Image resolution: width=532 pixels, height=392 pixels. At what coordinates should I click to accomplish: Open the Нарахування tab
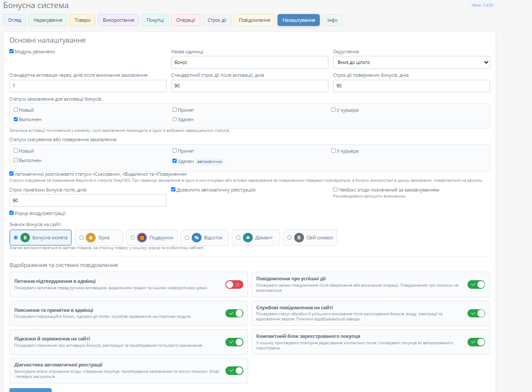(48, 20)
